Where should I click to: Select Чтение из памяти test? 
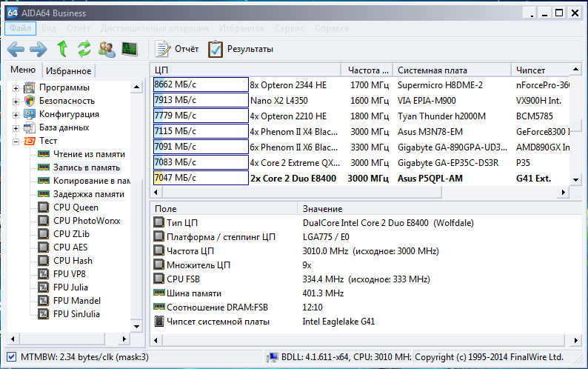(x=88, y=154)
